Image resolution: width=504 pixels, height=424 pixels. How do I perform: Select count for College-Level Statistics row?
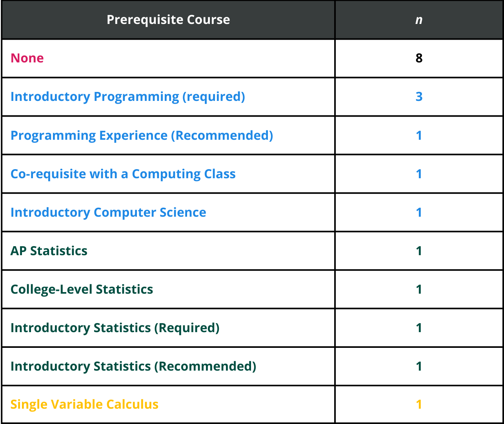tap(419, 289)
